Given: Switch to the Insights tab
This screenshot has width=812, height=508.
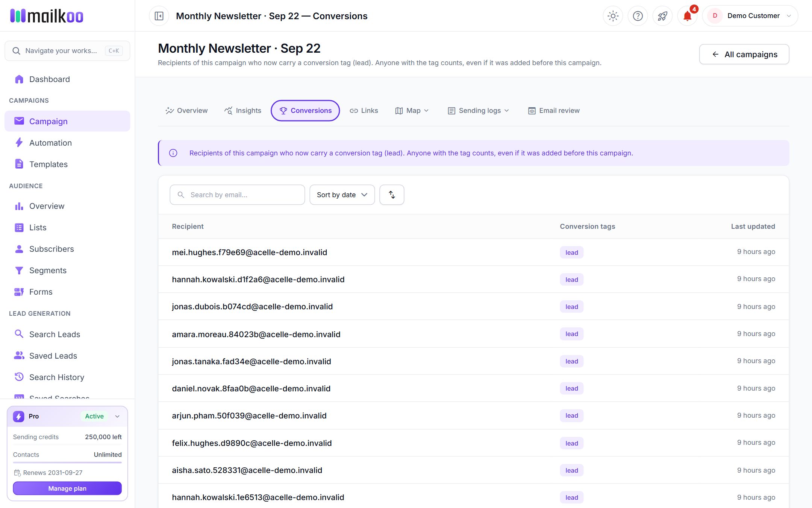Looking at the screenshot, I should [x=243, y=111].
